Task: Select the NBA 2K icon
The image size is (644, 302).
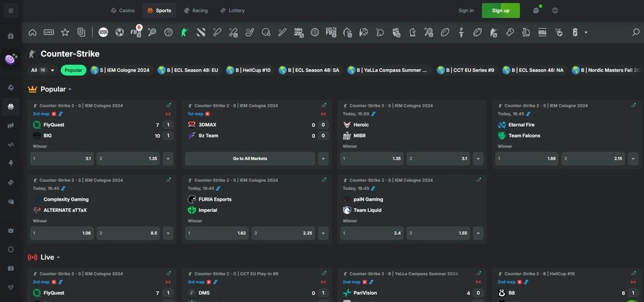Action: point(299,32)
